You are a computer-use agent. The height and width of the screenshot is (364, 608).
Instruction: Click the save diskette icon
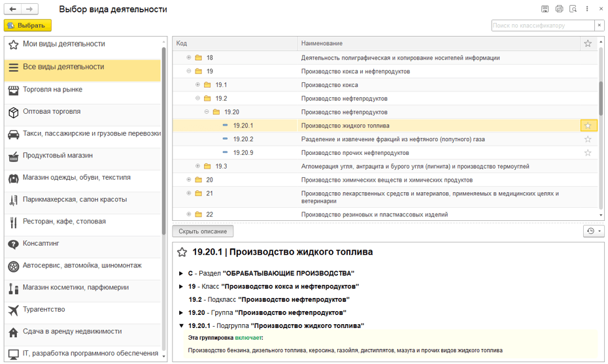(x=545, y=9)
